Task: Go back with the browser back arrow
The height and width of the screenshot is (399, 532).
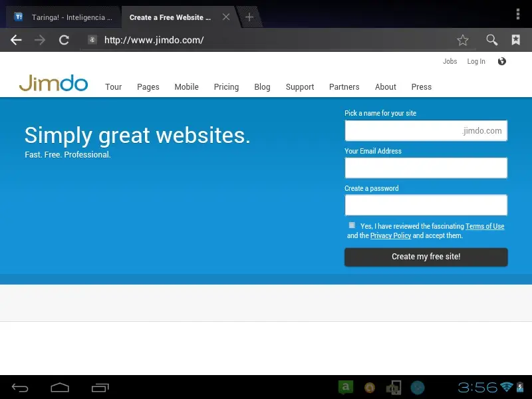Action: (16, 40)
